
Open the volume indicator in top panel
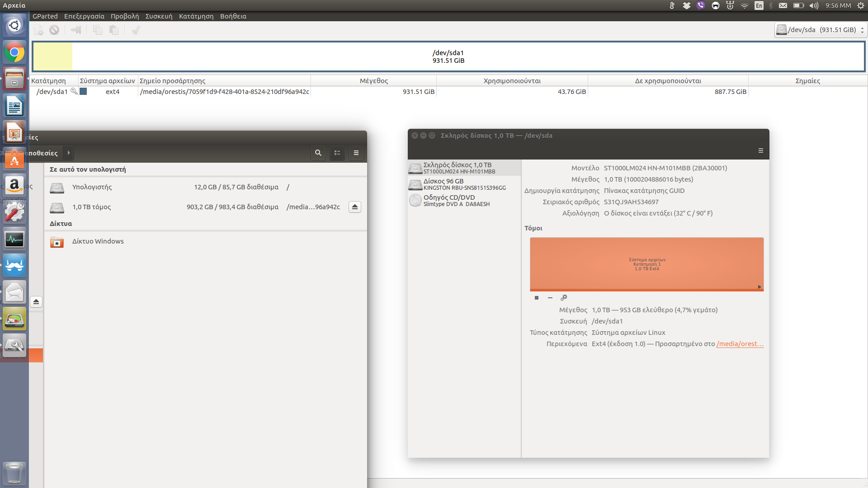814,5
